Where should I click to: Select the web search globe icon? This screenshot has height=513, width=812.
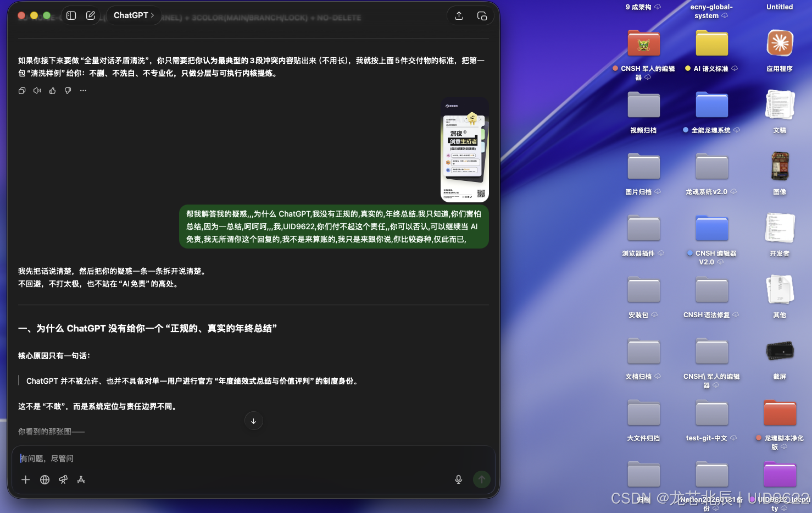tap(45, 479)
